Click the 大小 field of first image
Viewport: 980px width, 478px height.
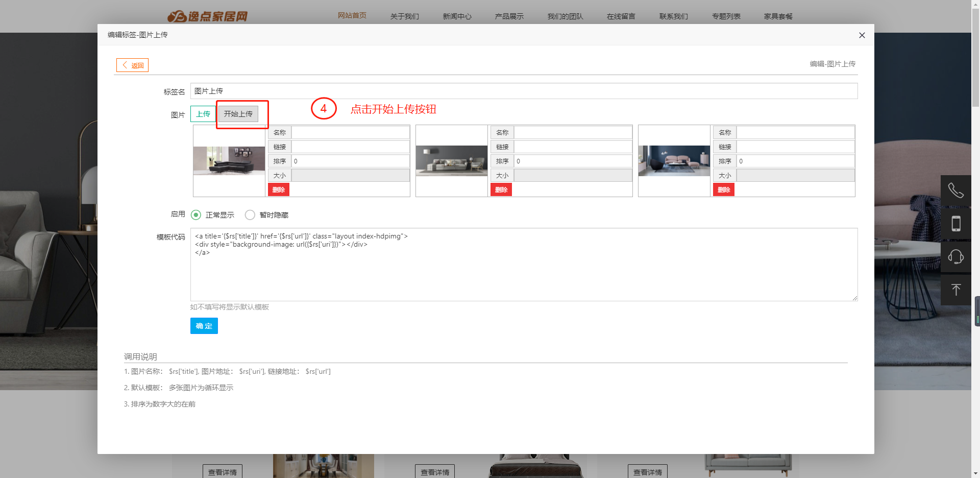(350, 176)
